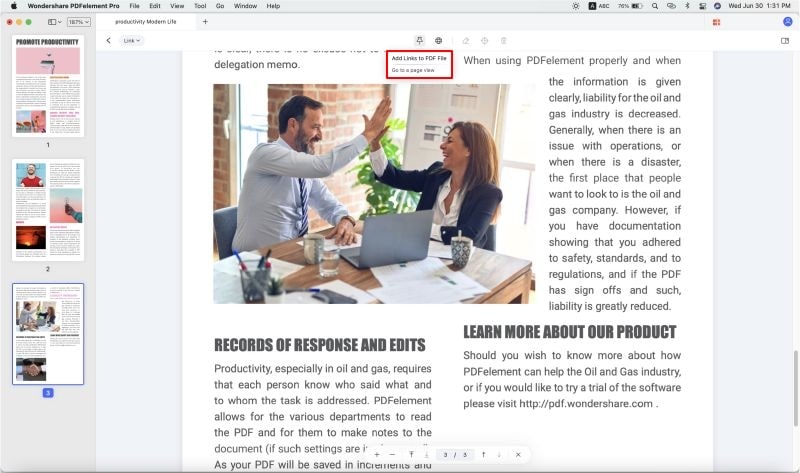Open the Window menu
Image resolution: width=800 pixels, height=473 pixels.
(x=245, y=6)
